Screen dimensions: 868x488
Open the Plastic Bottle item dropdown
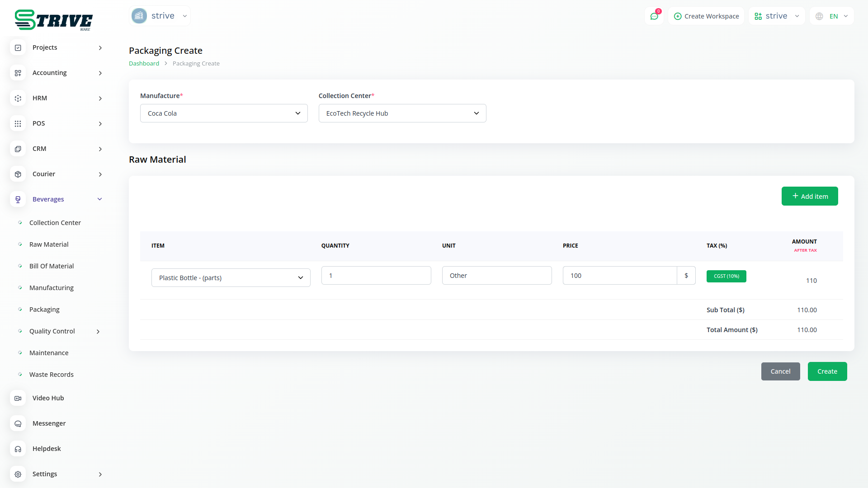pyautogui.click(x=231, y=278)
